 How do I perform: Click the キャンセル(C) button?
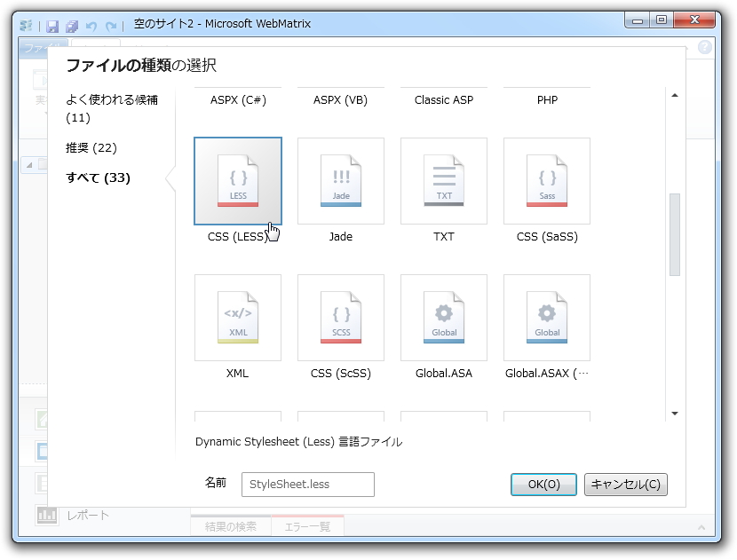[626, 485]
